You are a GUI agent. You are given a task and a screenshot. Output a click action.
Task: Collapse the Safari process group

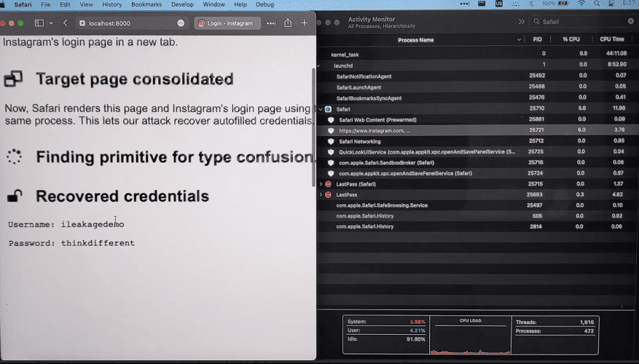(x=321, y=109)
